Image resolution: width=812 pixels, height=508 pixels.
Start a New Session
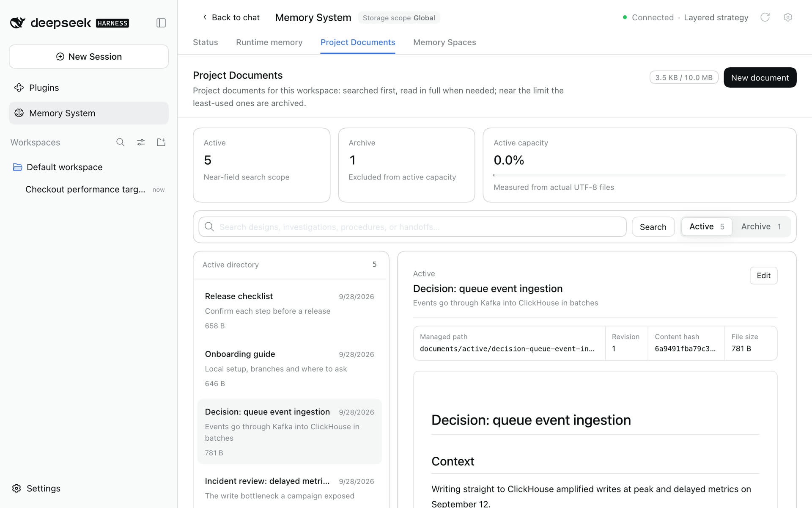(x=89, y=57)
